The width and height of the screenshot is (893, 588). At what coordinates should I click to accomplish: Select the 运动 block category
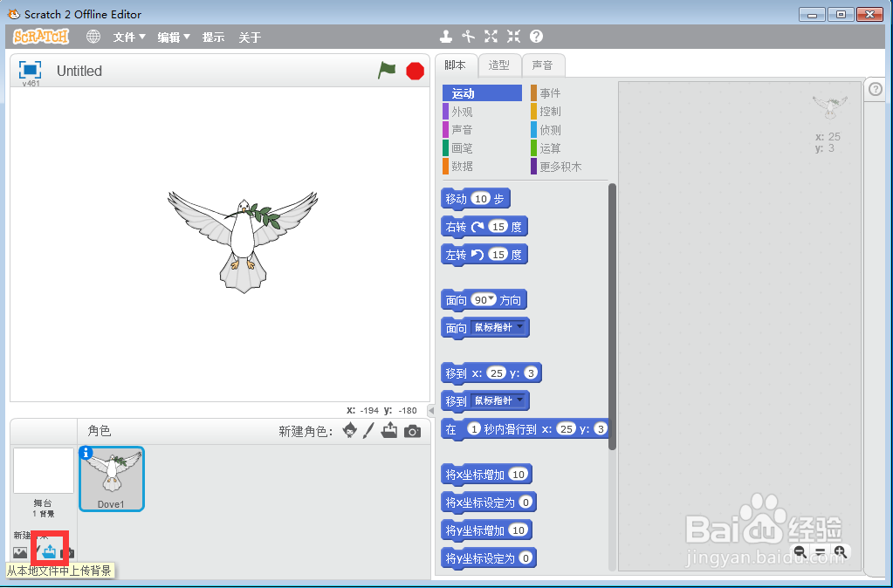click(x=482, y=93)
